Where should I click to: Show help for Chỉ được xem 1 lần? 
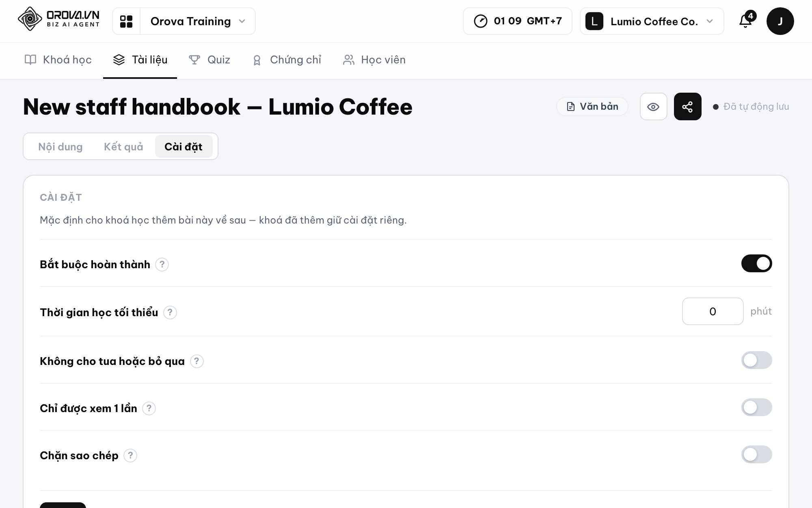click(x=149, y=408)
